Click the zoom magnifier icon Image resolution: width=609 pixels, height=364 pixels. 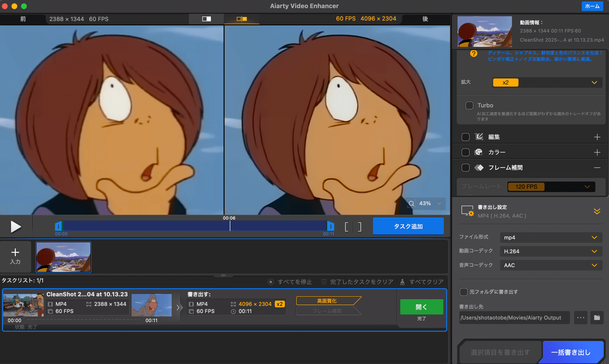(412, 204)
